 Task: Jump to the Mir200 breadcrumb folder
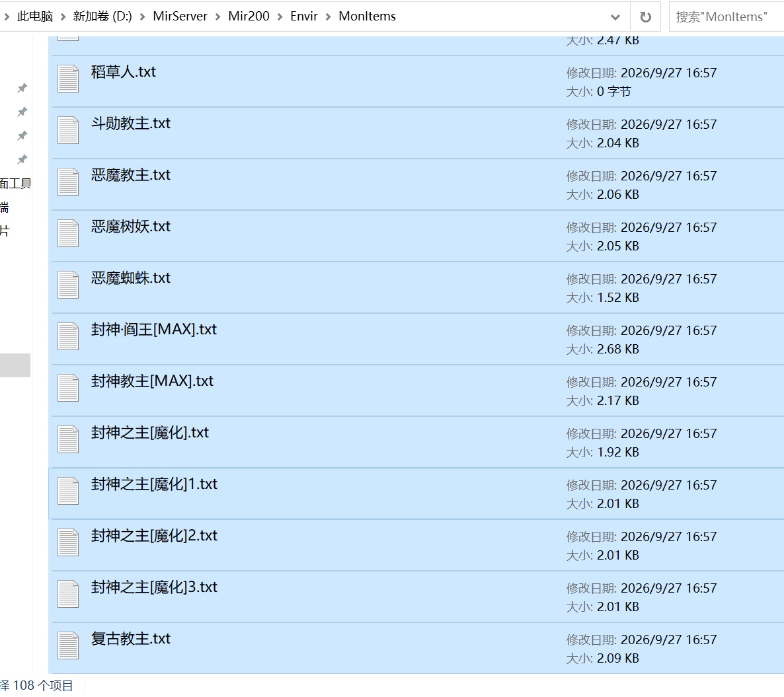(249, 17)
